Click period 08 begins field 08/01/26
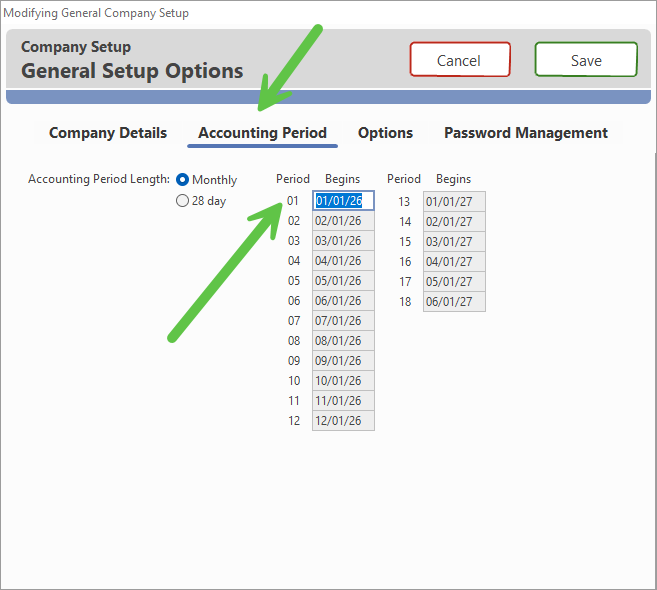Image resolution: width=657 pixels, height=590 pixels. coord(343,341)
